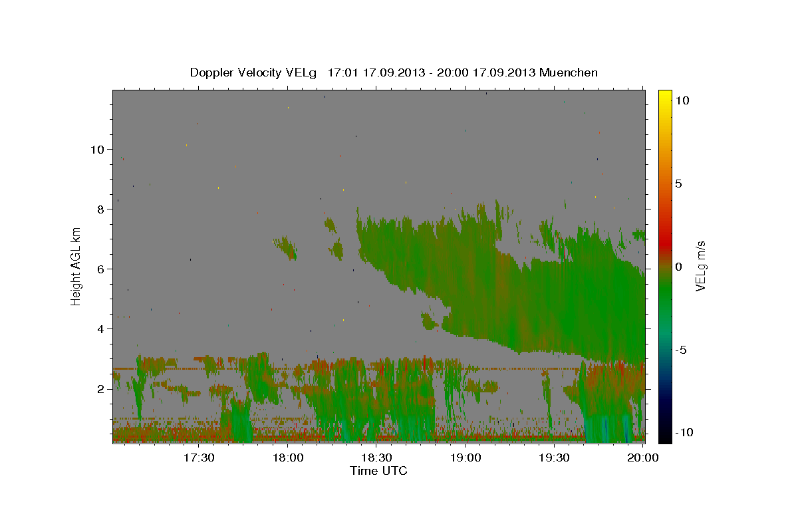Click the 19:00 time axis tick label
This screenshot has height=532, width=798.
[465, 458]
